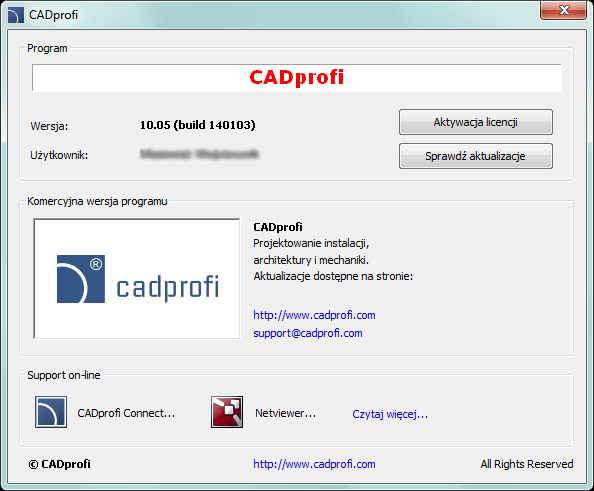Click the © CADprofi footer text
The height and width of the screenshot is (491, 594).
[59, 464]
